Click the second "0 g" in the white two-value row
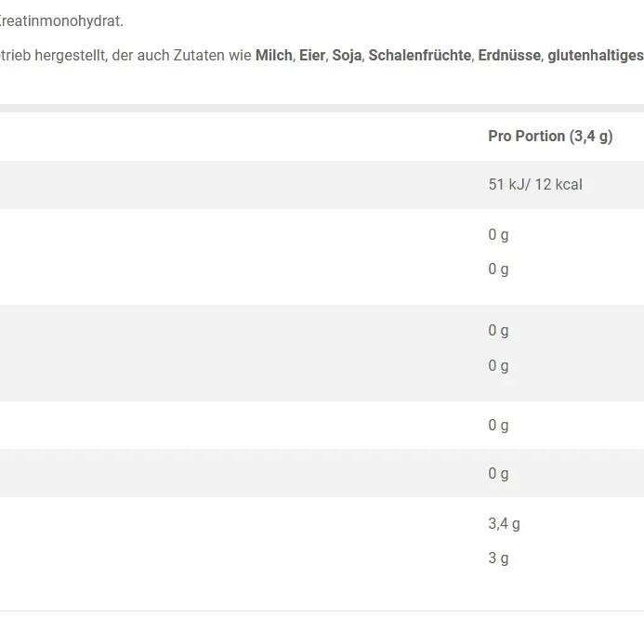Screen dimensions: 644x644 click(498, 269)
